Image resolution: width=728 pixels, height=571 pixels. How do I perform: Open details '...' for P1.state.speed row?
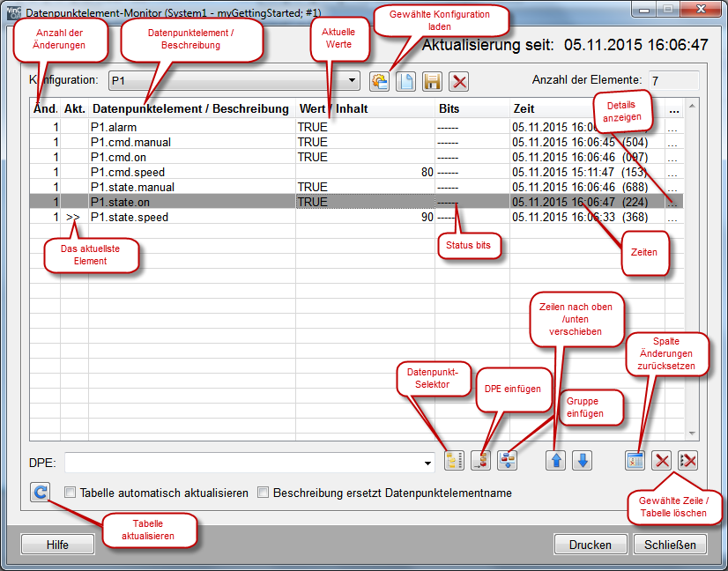(x=672, y=217)
